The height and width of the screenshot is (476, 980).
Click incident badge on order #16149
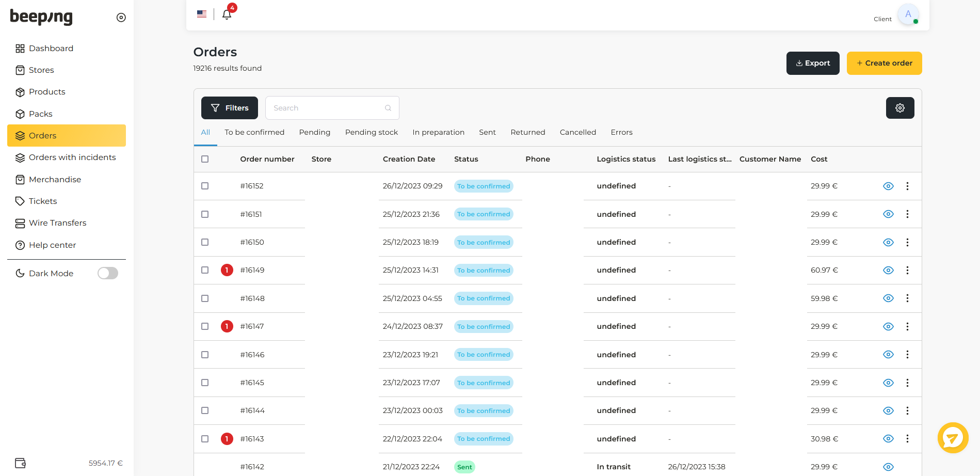[x=227, y=270]
